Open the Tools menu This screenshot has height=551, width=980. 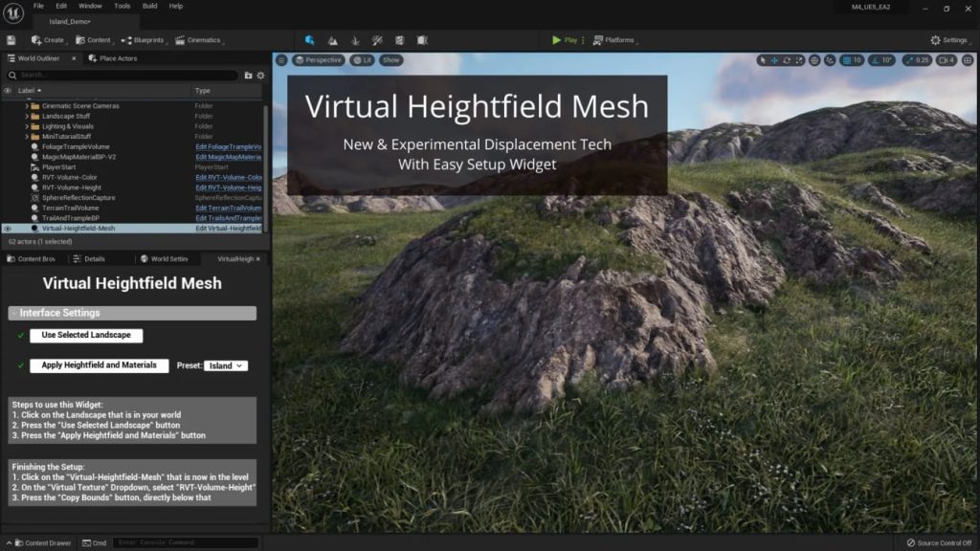[x=122, y=6]
